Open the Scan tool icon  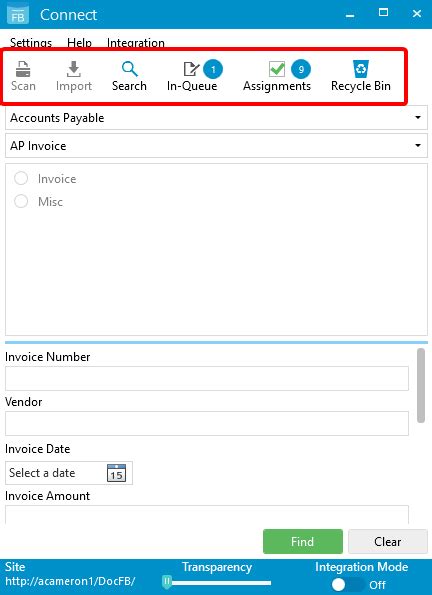23,69
